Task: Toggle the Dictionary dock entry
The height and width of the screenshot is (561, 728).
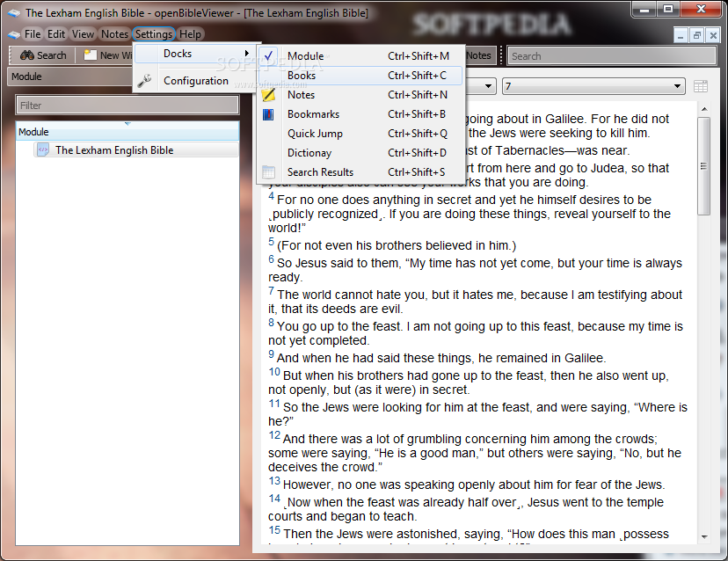Action: 360,153
